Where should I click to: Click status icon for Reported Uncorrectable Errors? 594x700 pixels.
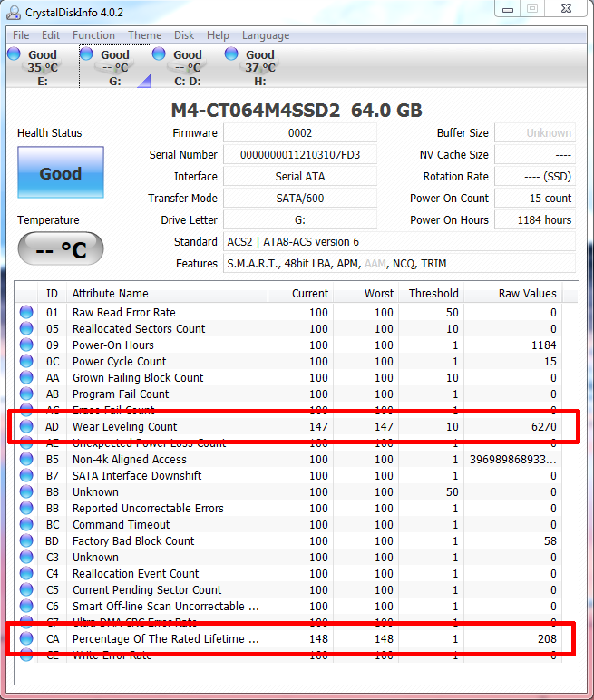coord(26,508)
